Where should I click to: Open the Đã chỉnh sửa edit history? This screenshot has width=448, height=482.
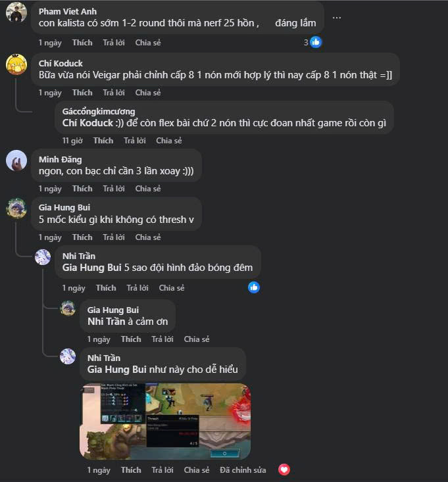coord(243,470)
